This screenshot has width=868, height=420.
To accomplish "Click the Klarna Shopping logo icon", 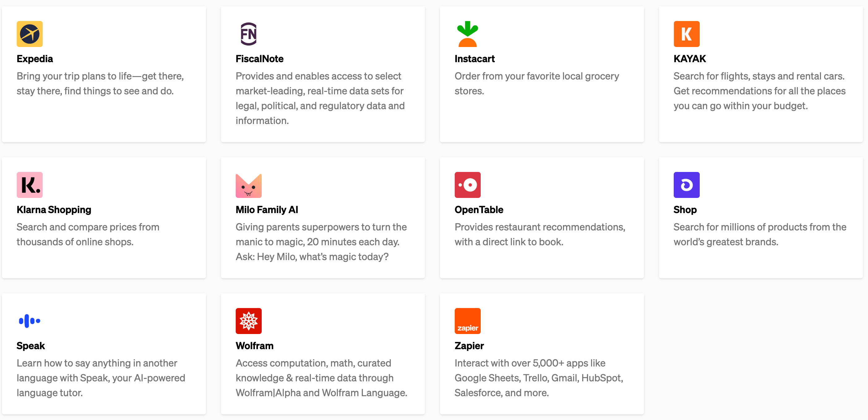I will pyautogui.click(x=29, y=185).
